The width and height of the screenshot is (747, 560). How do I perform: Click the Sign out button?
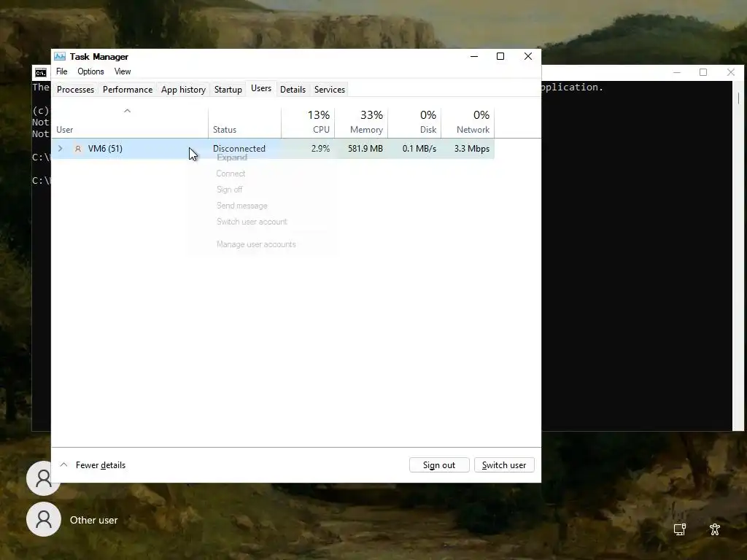(439, 464)
